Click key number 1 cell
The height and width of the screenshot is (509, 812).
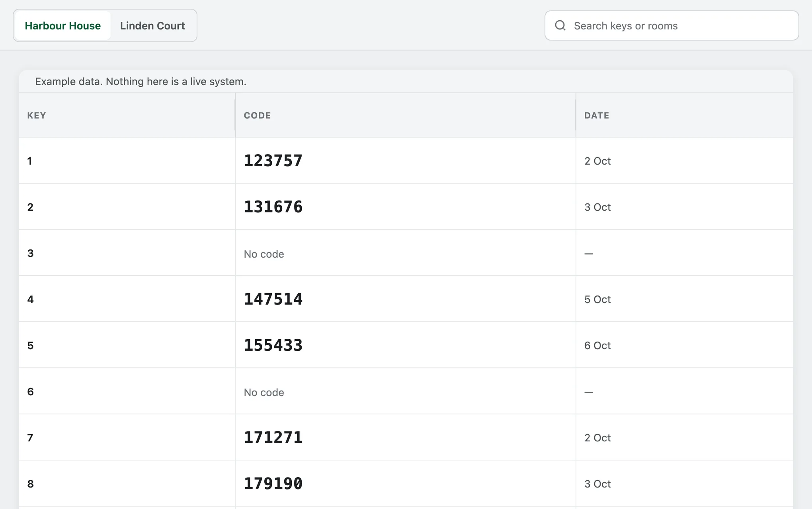click(x=127, y=161)
